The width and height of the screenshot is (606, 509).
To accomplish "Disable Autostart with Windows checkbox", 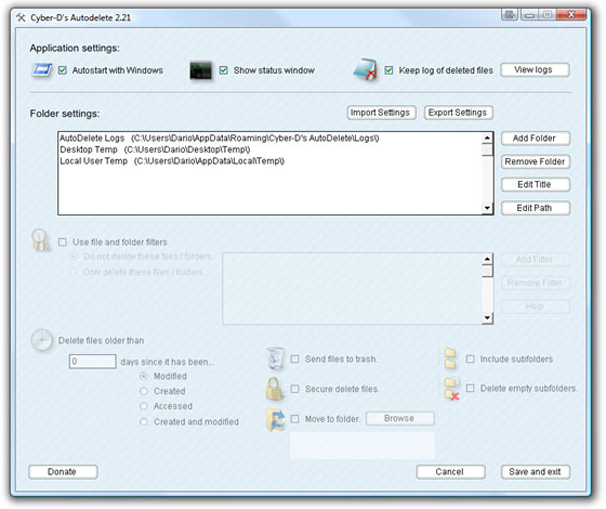I will pos(63,71).
